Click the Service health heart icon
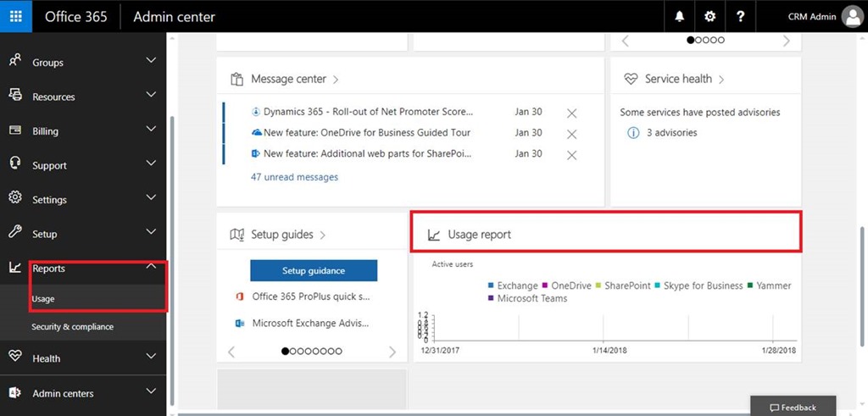 (x=631, y=79)
